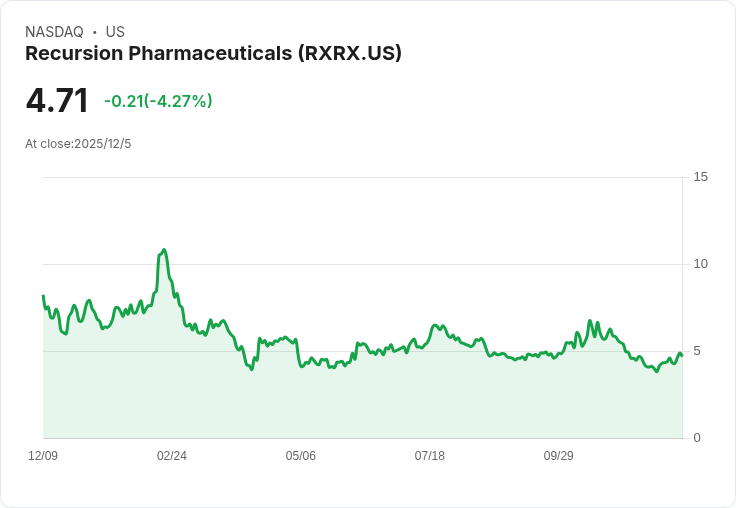Select the 09/29 date on x-axis
Image resolution: width=736 pixels, height=508 pixels.
(559, 456)
